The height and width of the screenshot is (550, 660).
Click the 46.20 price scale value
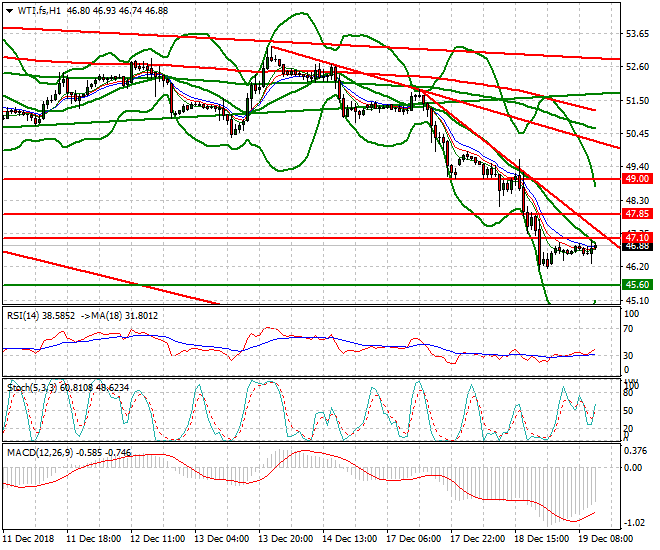(638, 266)
